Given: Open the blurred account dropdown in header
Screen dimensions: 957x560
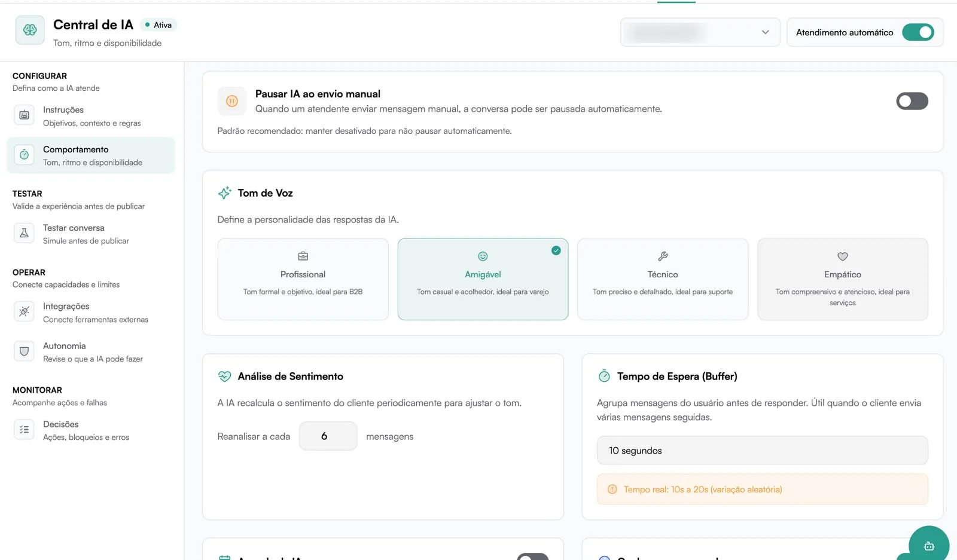Looking at the screenshot, I should coord(700,32).
